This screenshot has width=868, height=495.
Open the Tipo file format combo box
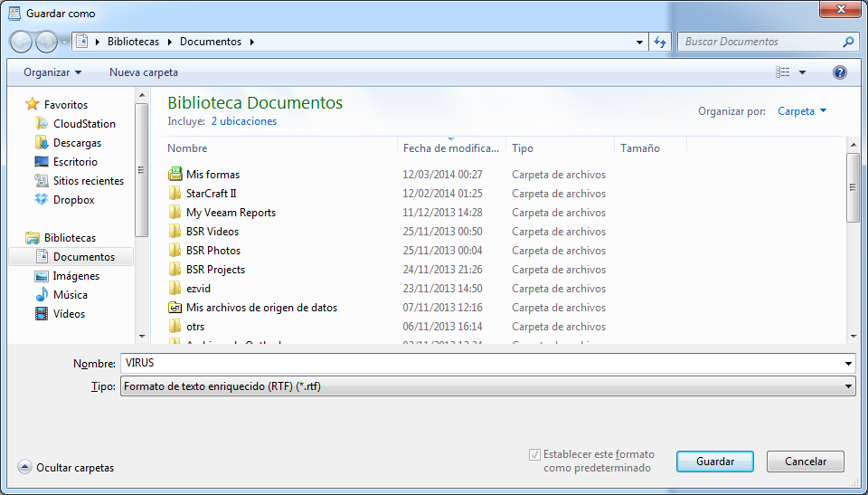pos(487,386)
